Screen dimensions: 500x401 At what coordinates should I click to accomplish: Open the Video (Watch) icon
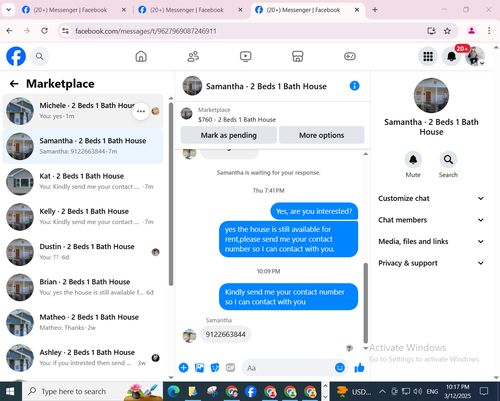coord(246,56)
